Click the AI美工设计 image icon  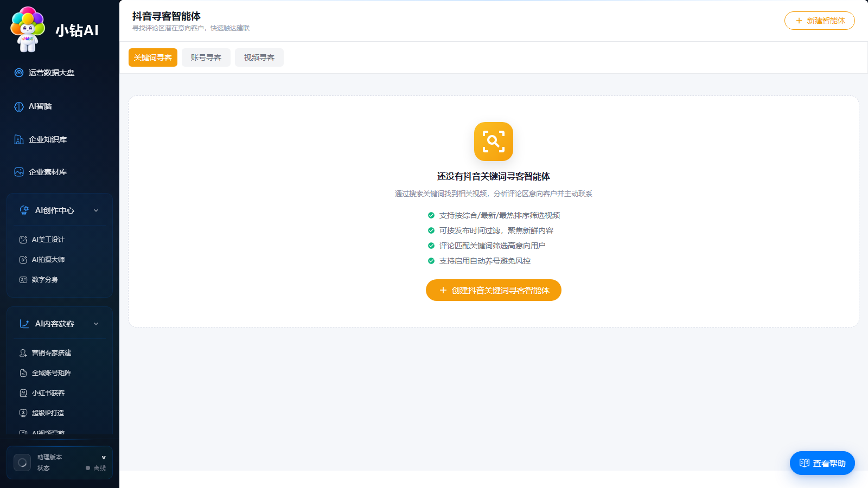coord(23,240)
